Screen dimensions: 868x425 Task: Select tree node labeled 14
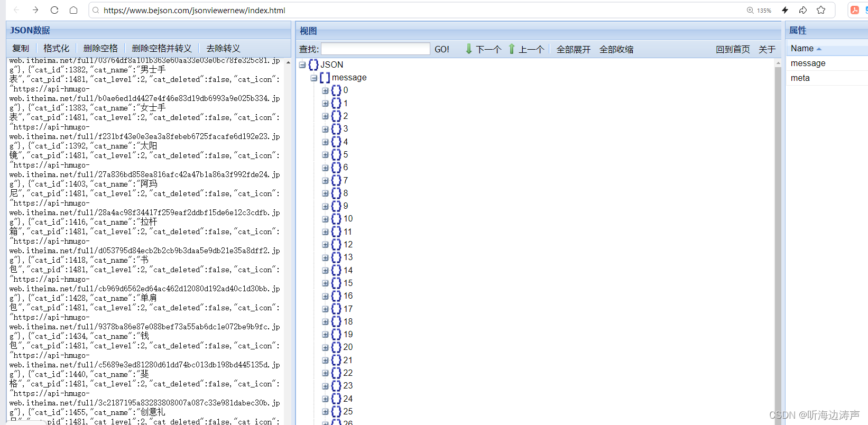tap(348, 270)
